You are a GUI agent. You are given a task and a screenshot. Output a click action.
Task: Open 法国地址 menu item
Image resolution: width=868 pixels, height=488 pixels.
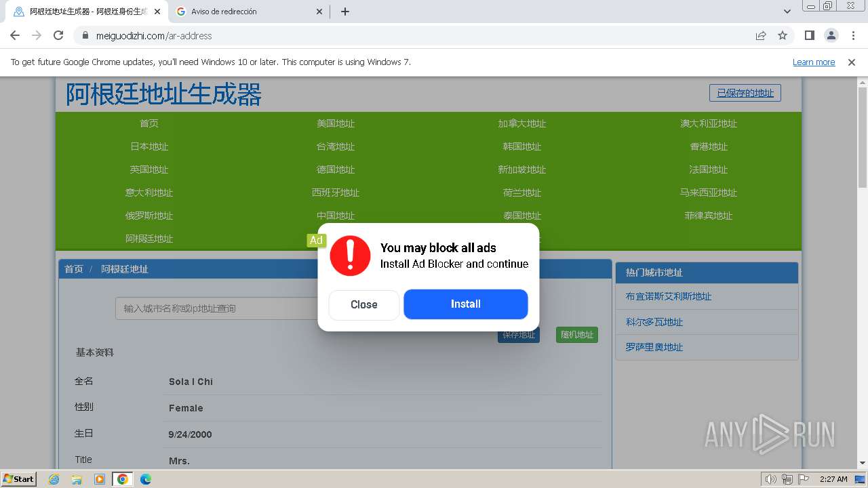[x=709, y=169]
